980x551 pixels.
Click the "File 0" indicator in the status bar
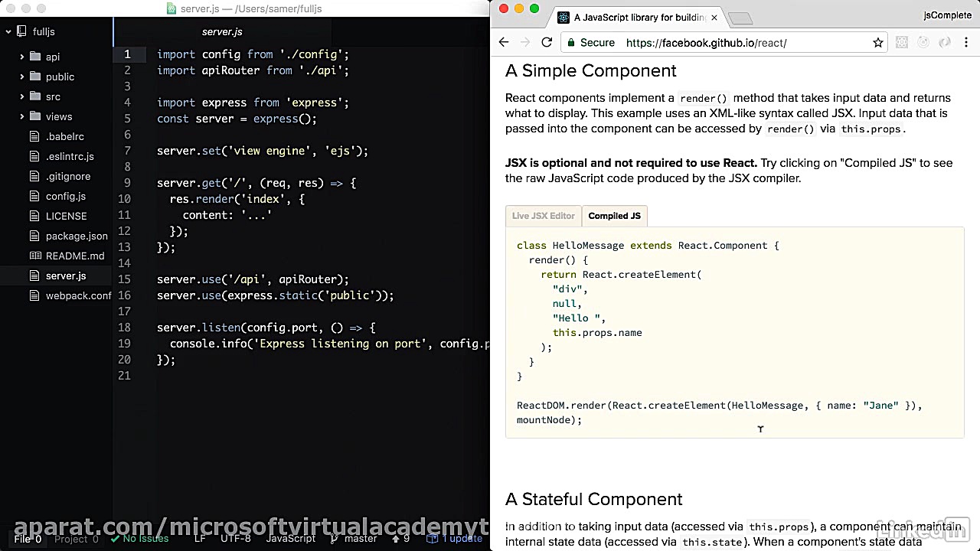(28, 539)
